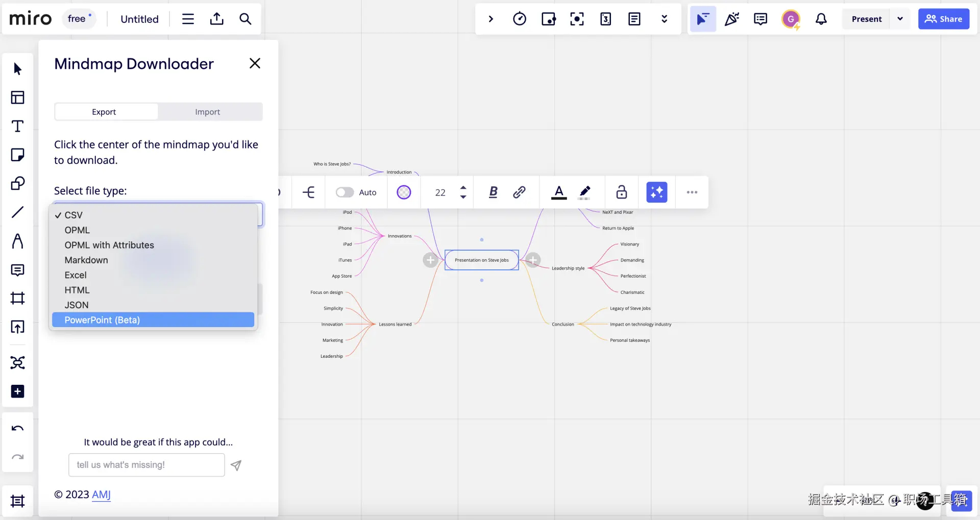Click the export board icon
The height and width of the screenshot is (520, 980).
coord(217,19)
